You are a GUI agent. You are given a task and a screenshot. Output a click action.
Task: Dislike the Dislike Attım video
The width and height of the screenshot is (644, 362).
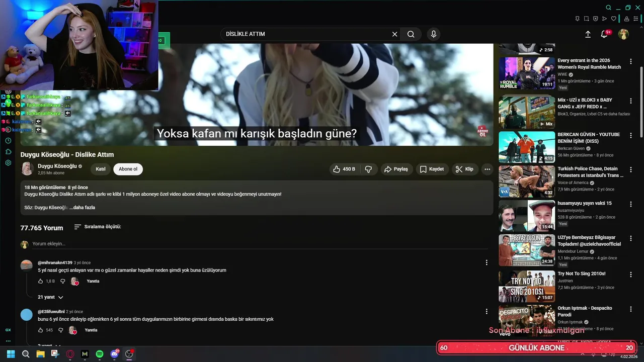[x=368, y=169]
